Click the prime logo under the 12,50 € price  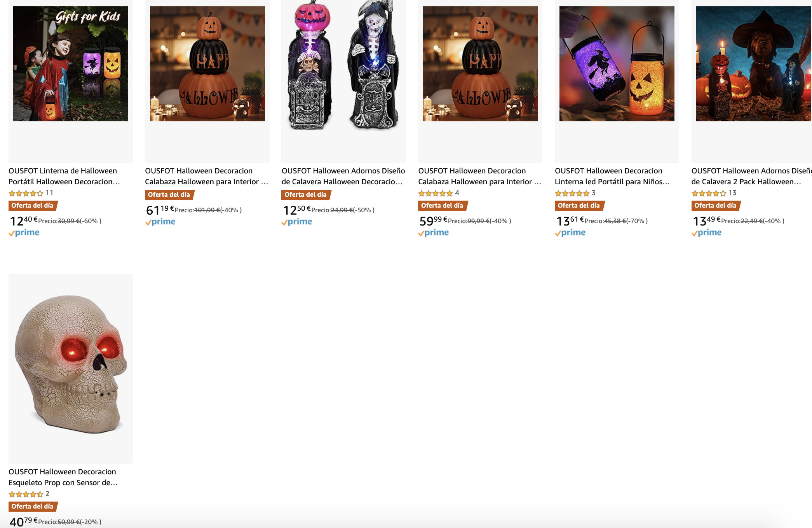click(x=297, y=222)
